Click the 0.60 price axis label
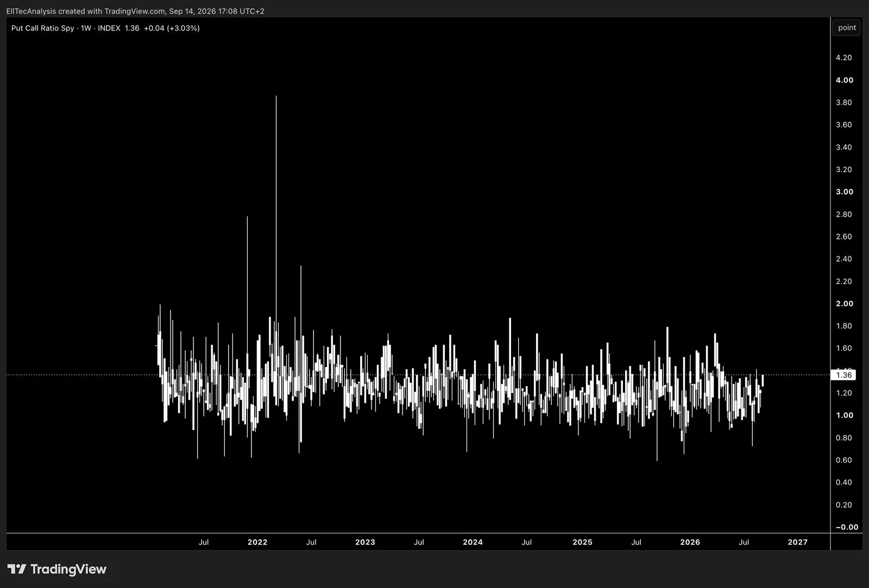Screen dimensions: 869x588 [x=844, y=460]
